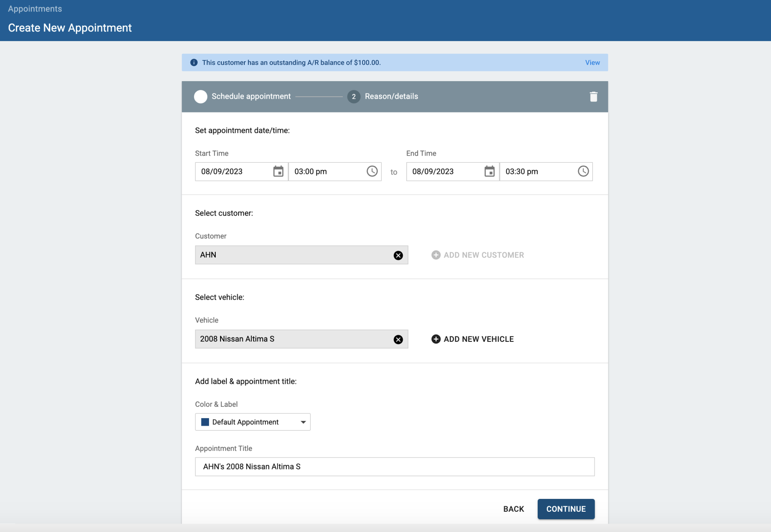Clear the 2008 Nissan Altima S vehicle
This screenshot has height=532, width=771.
pyautogui.click(x=398, y=339)
